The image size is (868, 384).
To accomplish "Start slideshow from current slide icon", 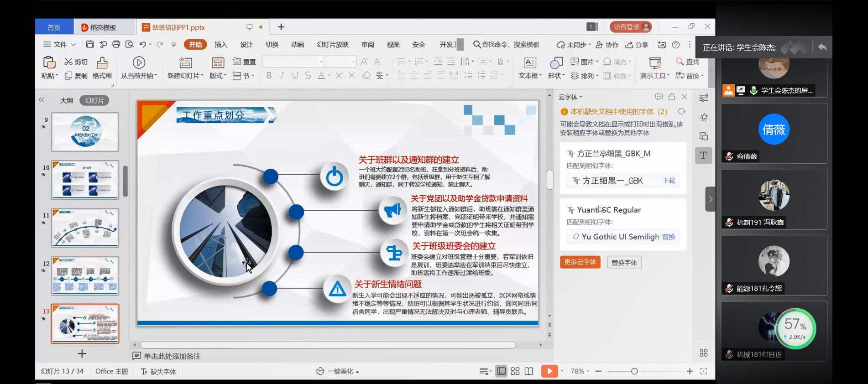I will 139,62.
